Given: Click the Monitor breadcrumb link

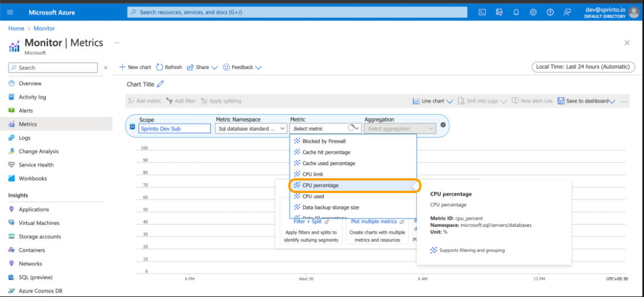Looking at the screenshot, I should [x=45, y=29].
